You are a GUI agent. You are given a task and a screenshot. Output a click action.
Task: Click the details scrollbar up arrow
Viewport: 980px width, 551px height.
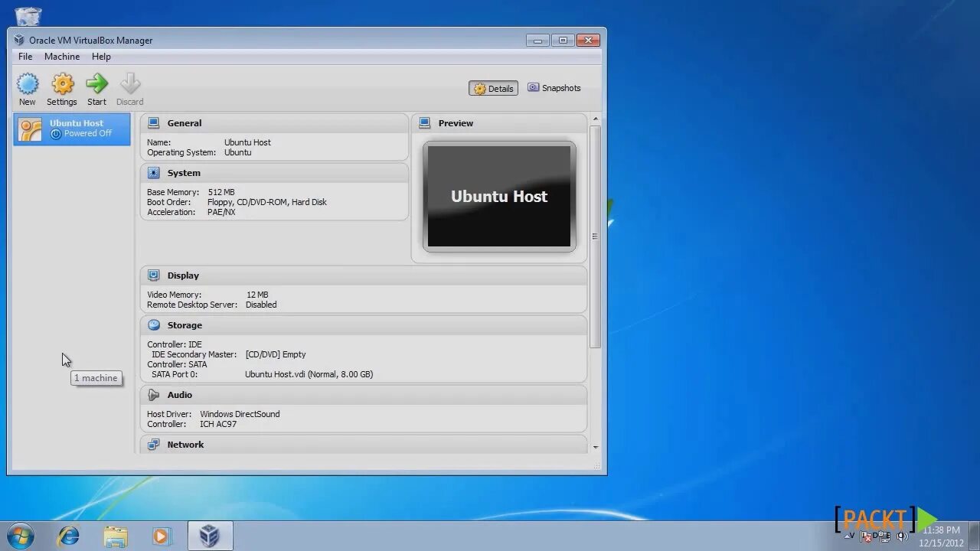click(x=595, y=119)
